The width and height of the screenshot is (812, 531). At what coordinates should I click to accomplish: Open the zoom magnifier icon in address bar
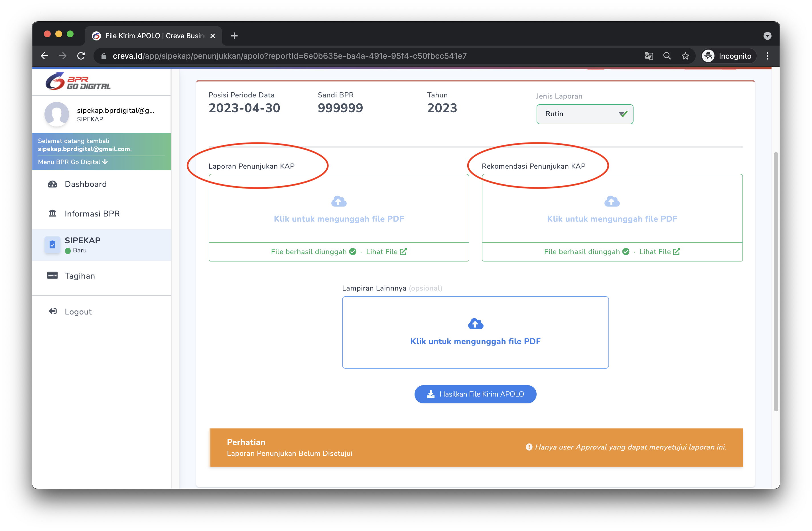(x=667, y=56)
